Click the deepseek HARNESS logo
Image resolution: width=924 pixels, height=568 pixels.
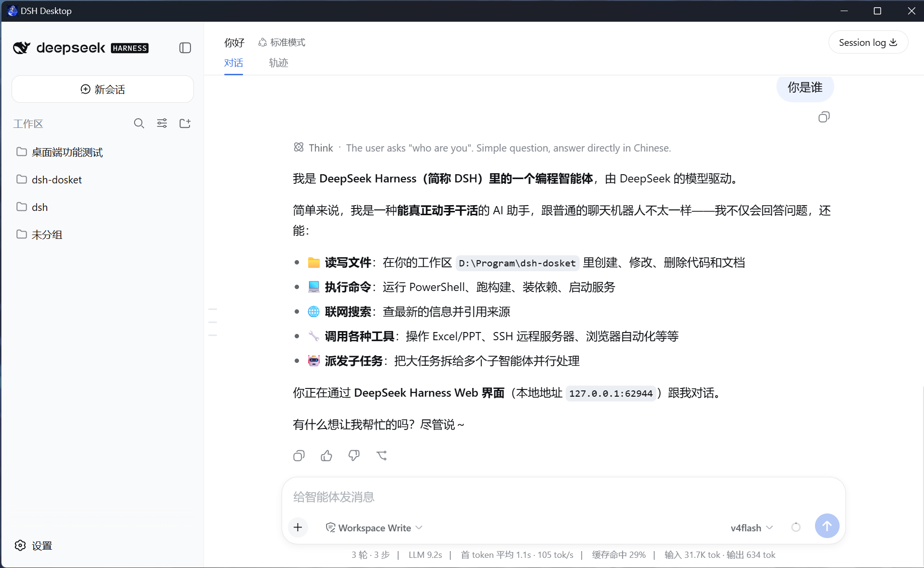coord(81,48)
